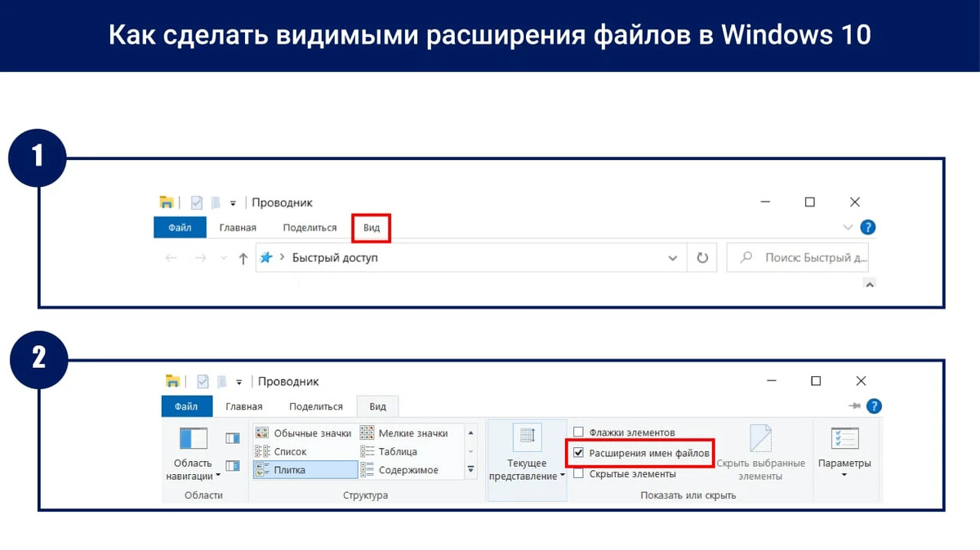980x550 pixels.
Task: Open the Файл tab in step 2 window
Action: tap(186, 406)
